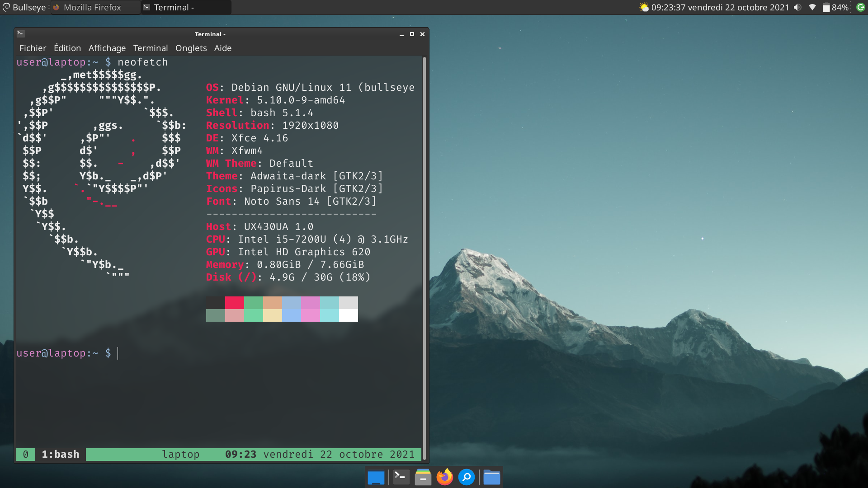
Task: Open the Fichier menu
Action: [33, 48]
